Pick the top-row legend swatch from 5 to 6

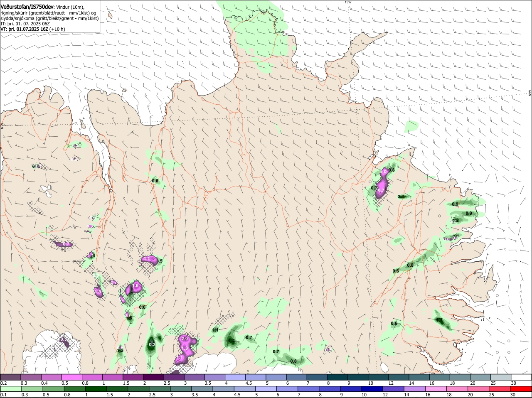(x=276, y=377)
